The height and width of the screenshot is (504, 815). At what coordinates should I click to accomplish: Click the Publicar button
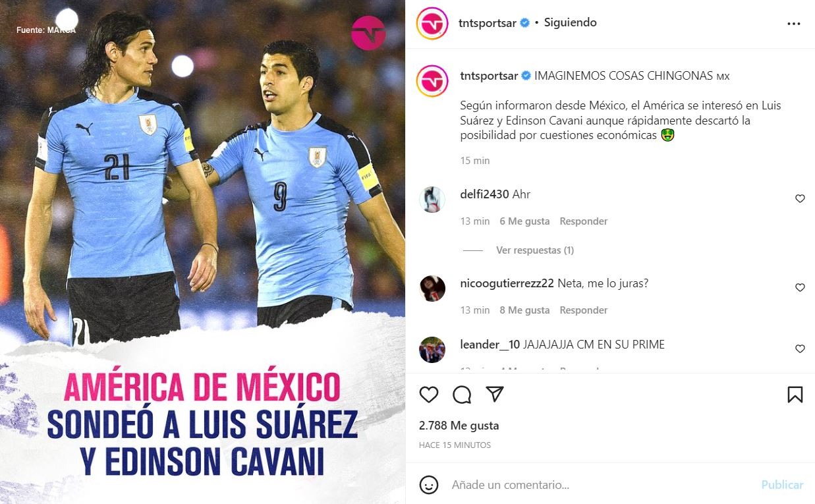pos(782,485)
